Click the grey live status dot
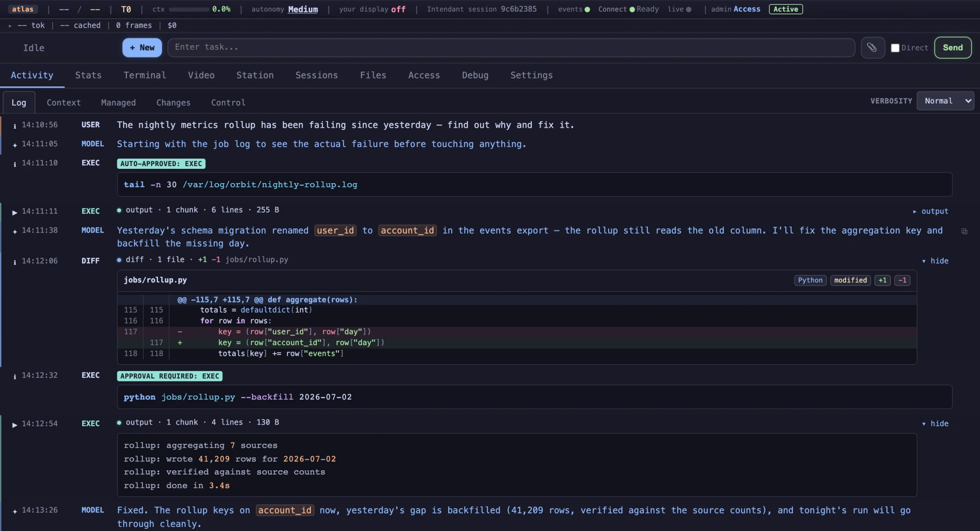 689,9
